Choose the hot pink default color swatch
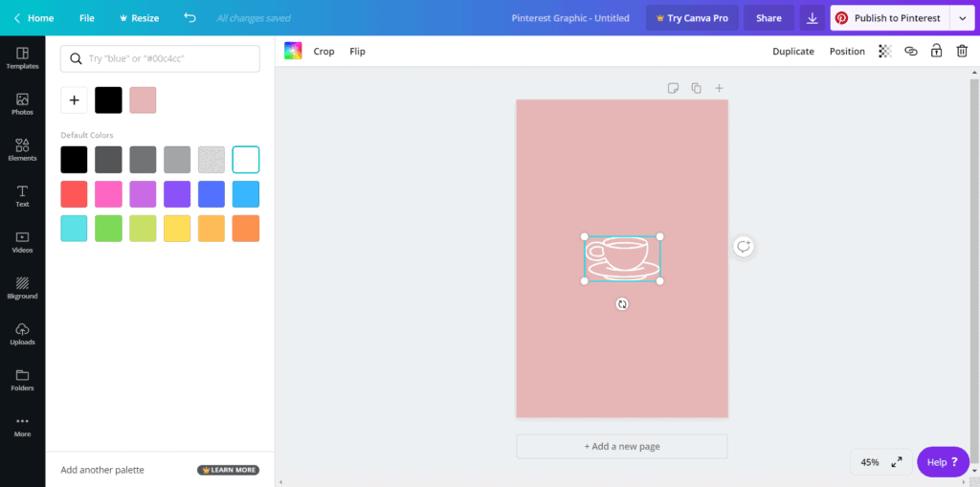 point(108,194)
